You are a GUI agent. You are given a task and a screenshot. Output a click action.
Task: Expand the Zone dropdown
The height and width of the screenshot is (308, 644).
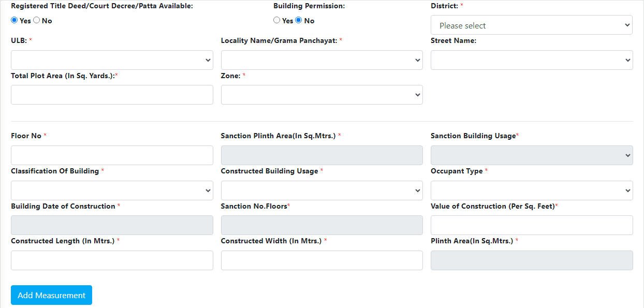click(321, 95)
